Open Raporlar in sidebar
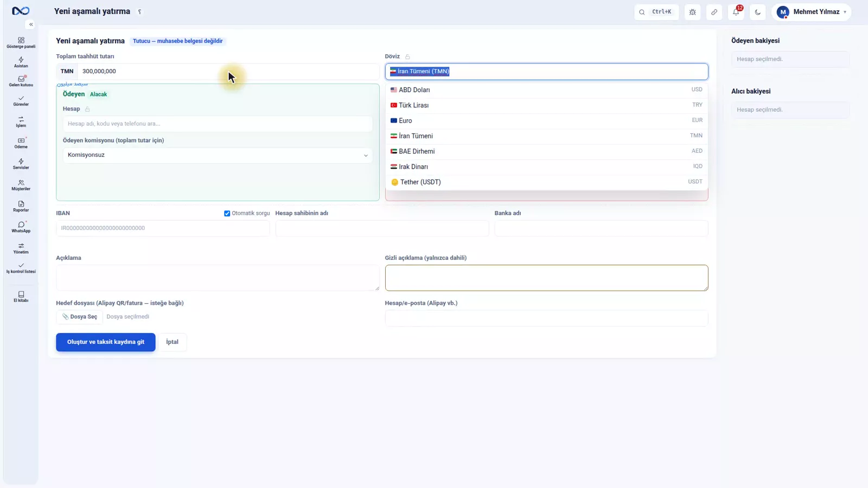Image resolution: width=868 pixels, height=488 pixels. tap(21, 206)
